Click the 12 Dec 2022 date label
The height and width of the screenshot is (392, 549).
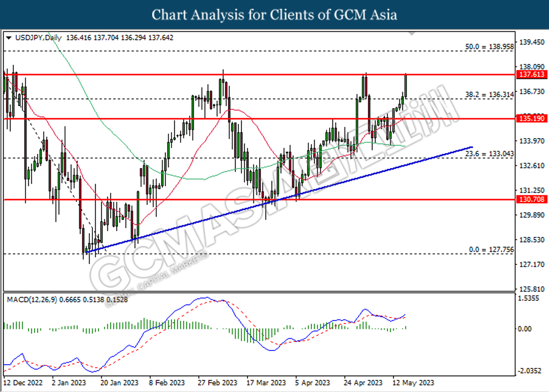(x=23, y=383)
